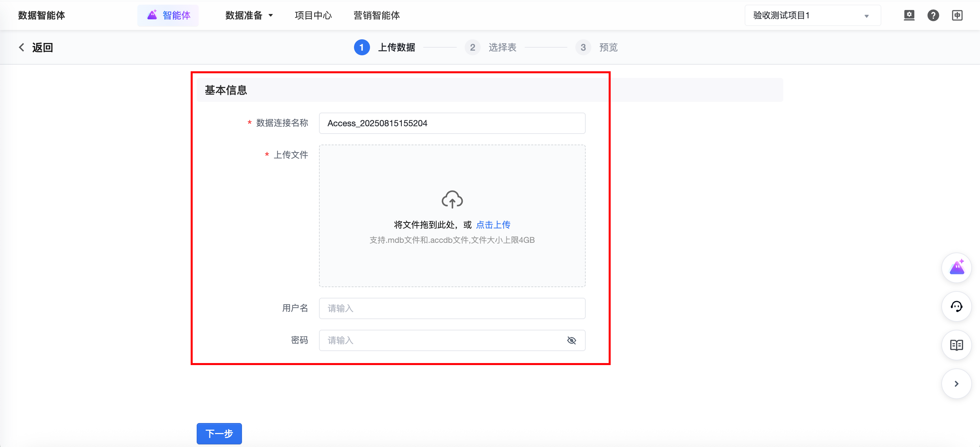Image resolution: width=980 pixels, height=447 pixels.
Task: Select step 2 选择表 in progress
Action: pyautogui.click(x=491, y=48)
